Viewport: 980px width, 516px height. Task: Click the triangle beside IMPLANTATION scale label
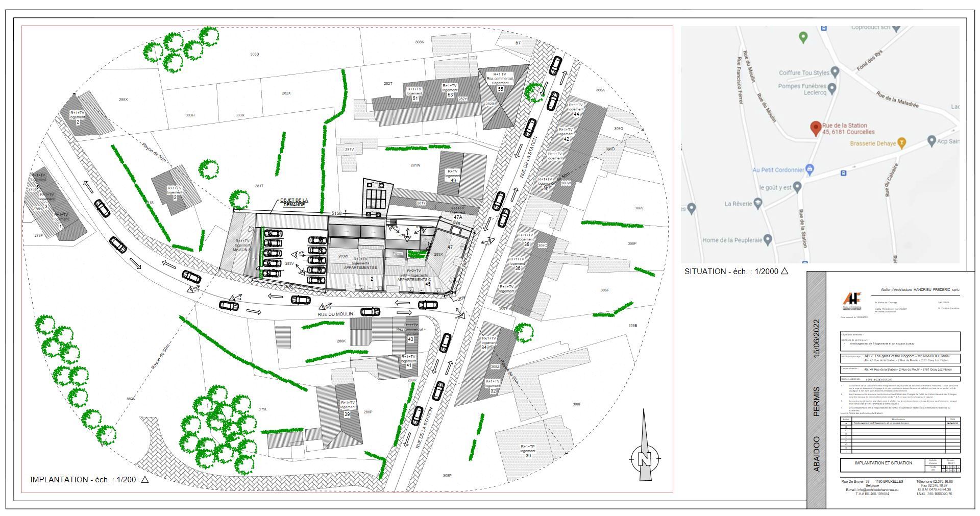(145, 479)
